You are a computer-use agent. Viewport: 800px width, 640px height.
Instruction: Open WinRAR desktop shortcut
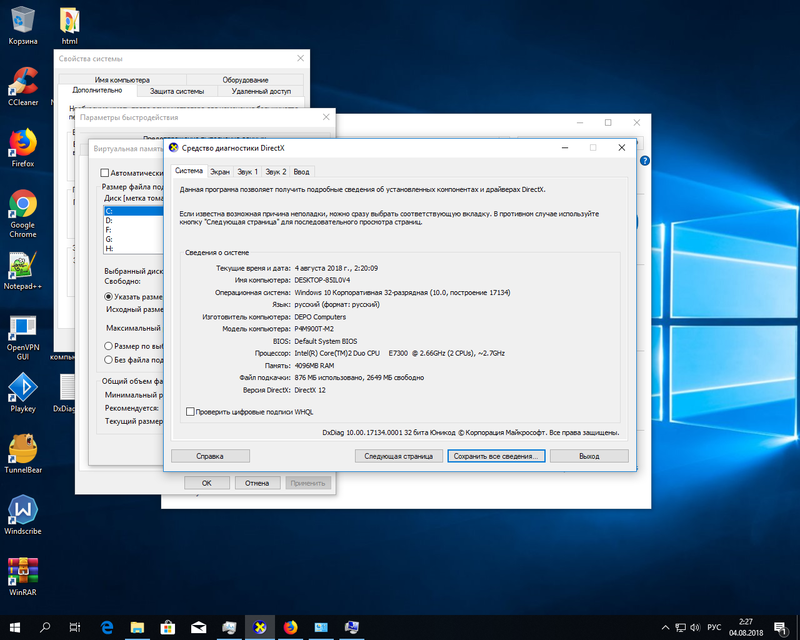click(x=22, y=577)
